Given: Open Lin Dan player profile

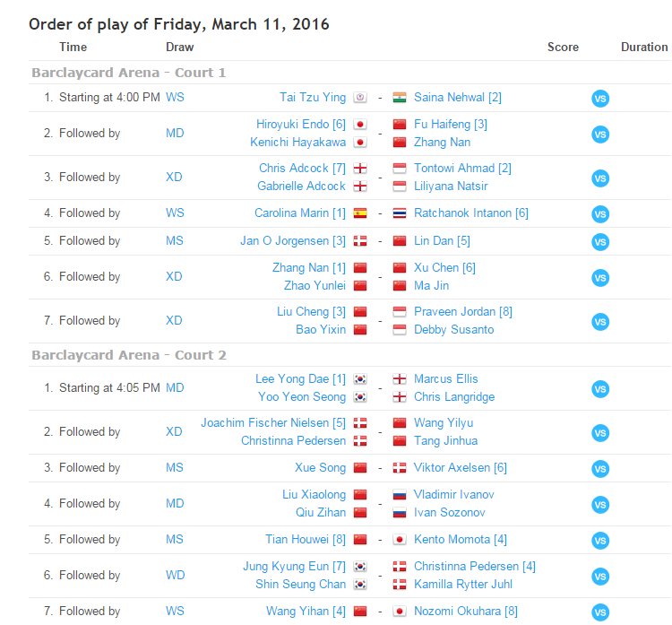Looking at the screenshot, I should pyautogui.click(x=435, y=241).
